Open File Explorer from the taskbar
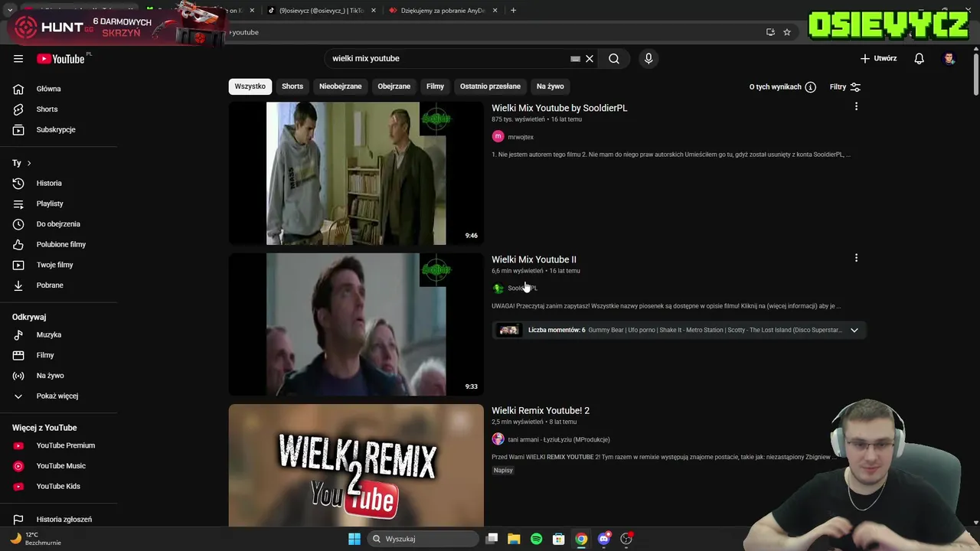980x551 pixels. (514, 539)
